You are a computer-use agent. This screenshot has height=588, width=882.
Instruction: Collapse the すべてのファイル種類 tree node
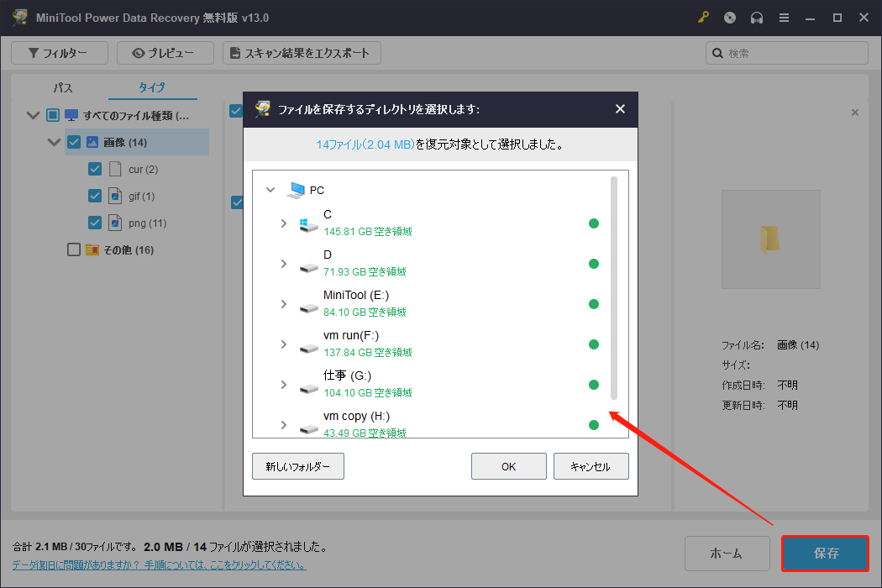pos(33,115)
